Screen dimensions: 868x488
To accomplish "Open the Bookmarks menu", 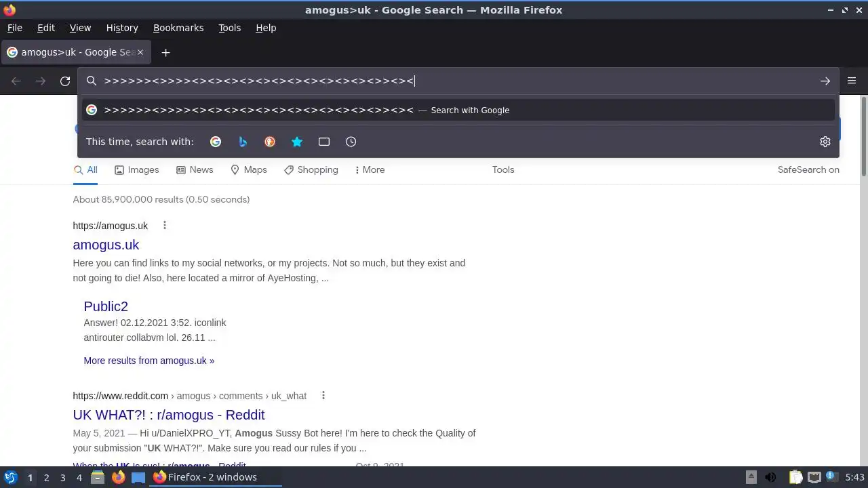I will (x=178, y=28).
